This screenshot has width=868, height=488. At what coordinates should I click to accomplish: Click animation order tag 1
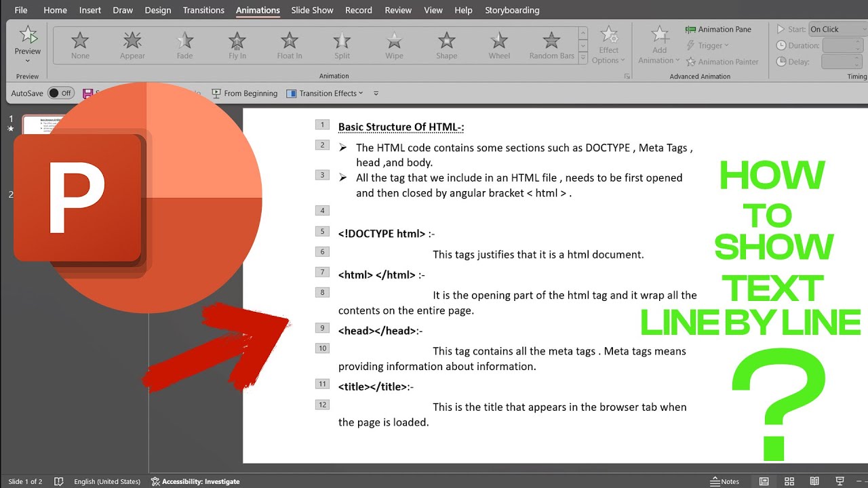point(323,125)
